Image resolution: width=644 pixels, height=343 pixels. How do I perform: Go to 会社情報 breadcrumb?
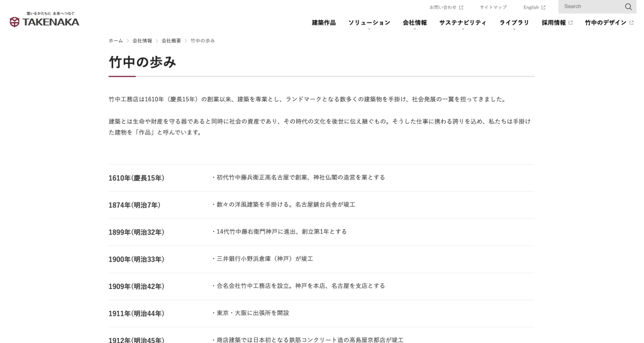point(142,41)
